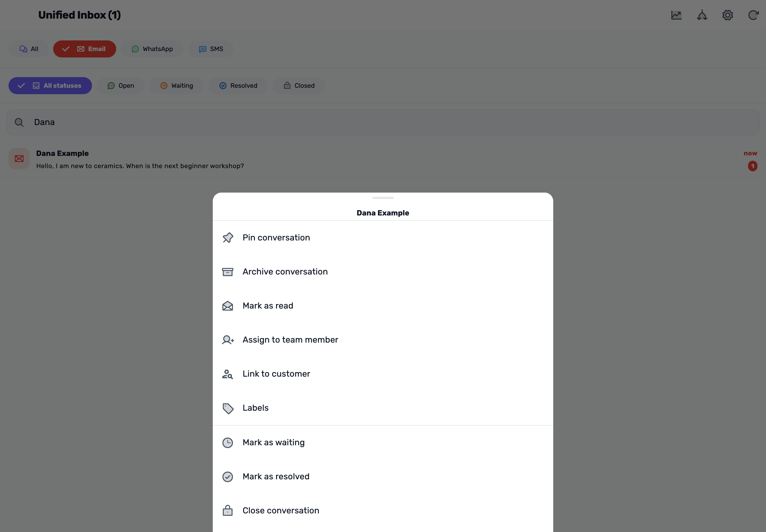Choose Pin conversation from the menu
Image resolution: width=766 pixels, height=532 pixels.
[383, 238]
